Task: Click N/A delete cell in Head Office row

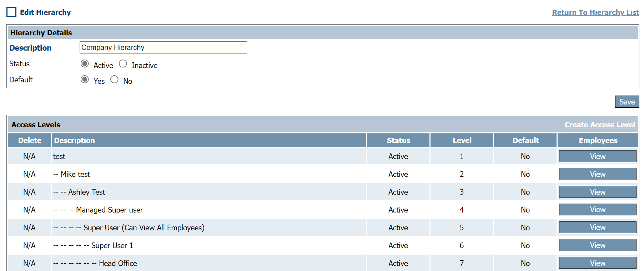Action: [29, 263]
